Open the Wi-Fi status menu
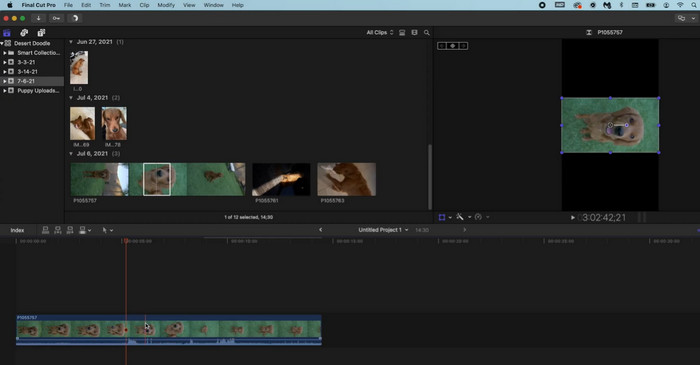This screenshot has height=365, width=700. 680,5
